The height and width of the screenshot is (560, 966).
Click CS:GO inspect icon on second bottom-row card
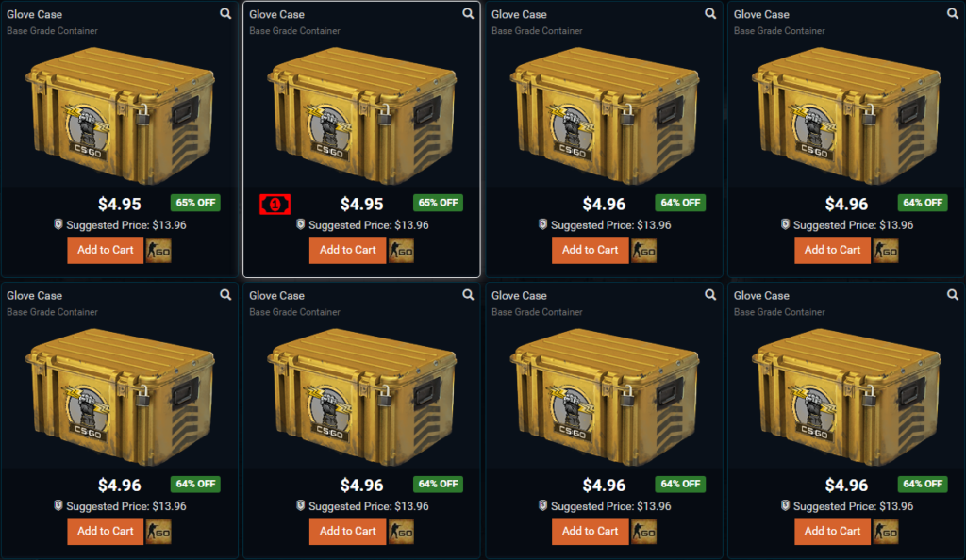click(x=401, y=532)
